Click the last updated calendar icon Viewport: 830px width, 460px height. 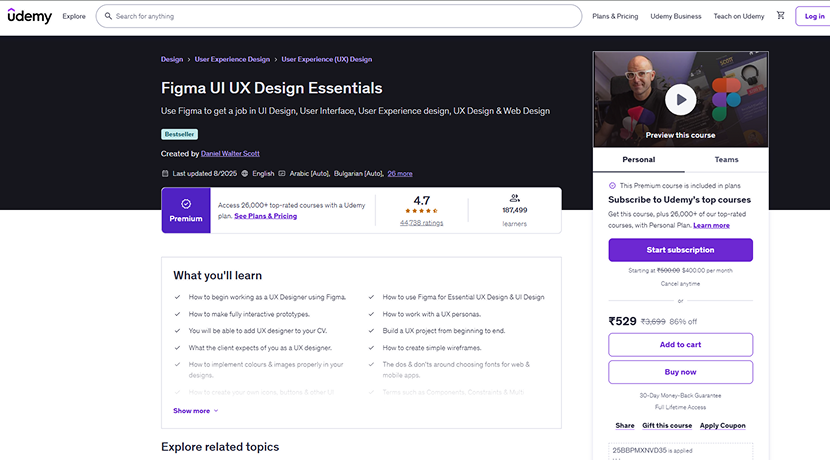[x=165, y=173]
